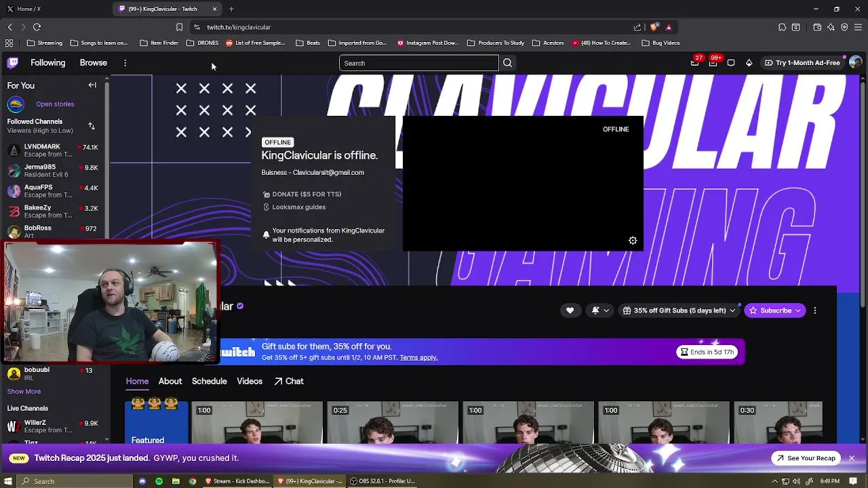
Task: Open the BakeeZy channel in the sidebar
Action: [53, 211]
